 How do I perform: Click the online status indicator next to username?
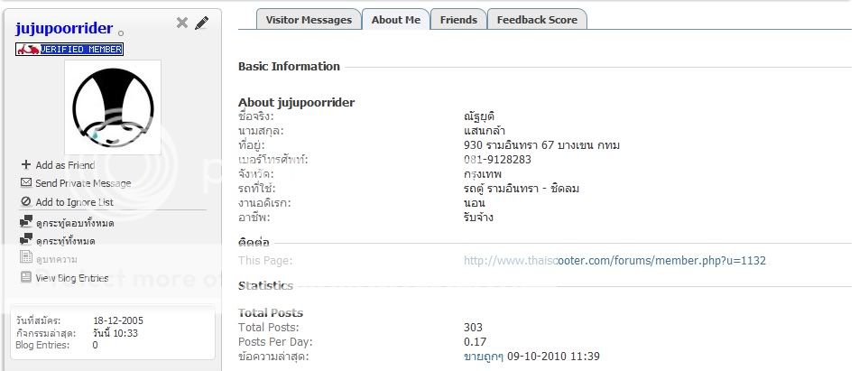point(122,32)
